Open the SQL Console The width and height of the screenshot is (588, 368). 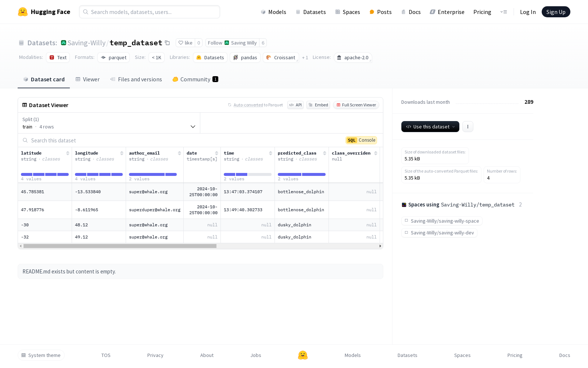tap(361, 140)
